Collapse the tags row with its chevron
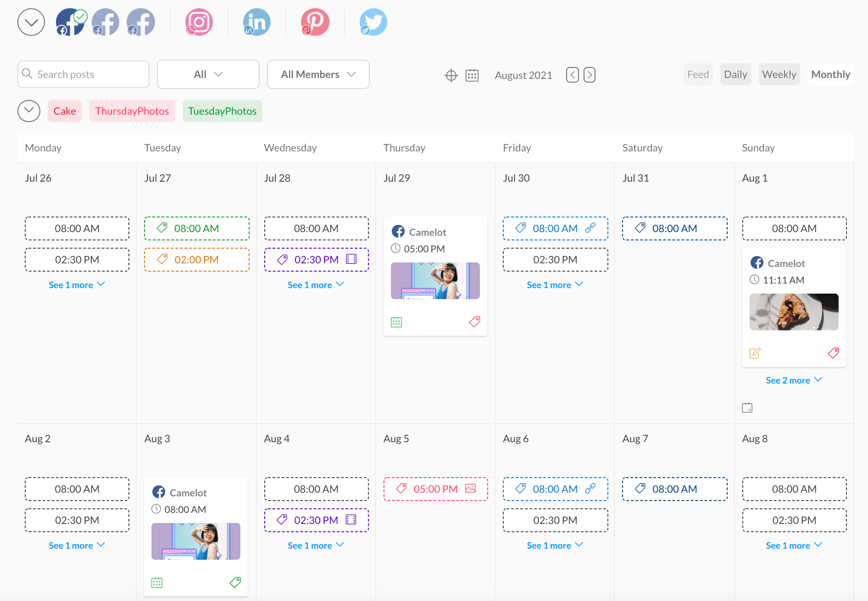This screenshot has width=868, height=601. 28,111
